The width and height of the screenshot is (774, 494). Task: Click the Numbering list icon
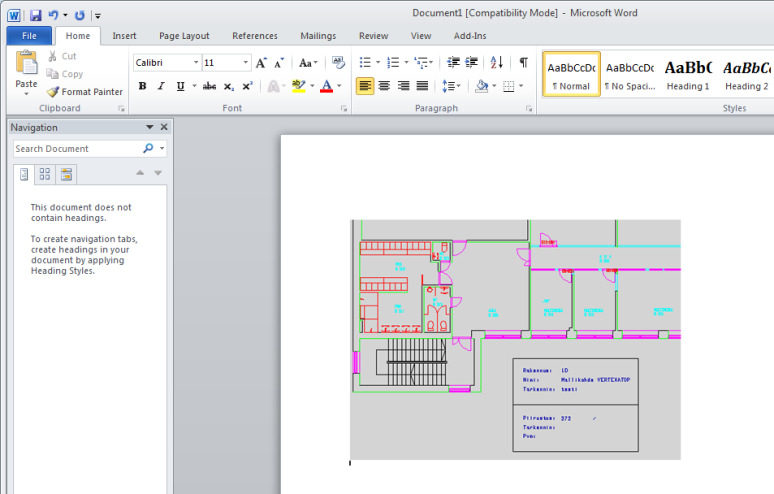(393, 63)
